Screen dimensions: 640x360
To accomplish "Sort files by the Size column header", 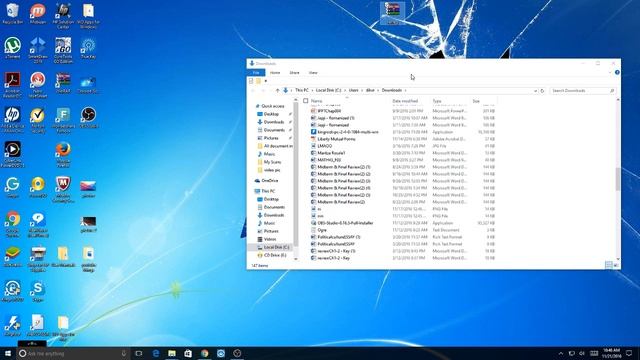I will point(476,101).
